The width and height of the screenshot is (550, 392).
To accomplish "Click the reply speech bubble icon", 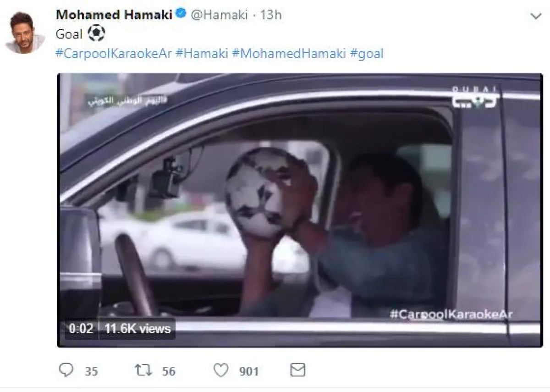I will pyautogui.click(x=67, y=370).
